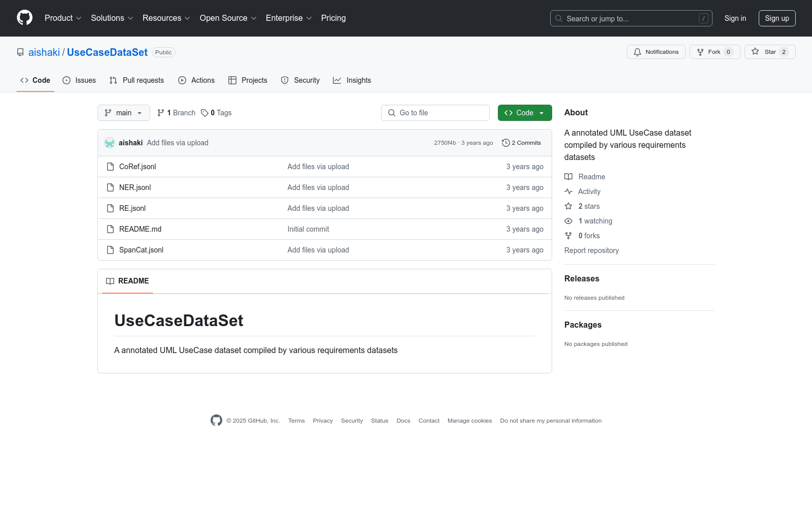Click the GitHub mark in the footer

(216, 421)
